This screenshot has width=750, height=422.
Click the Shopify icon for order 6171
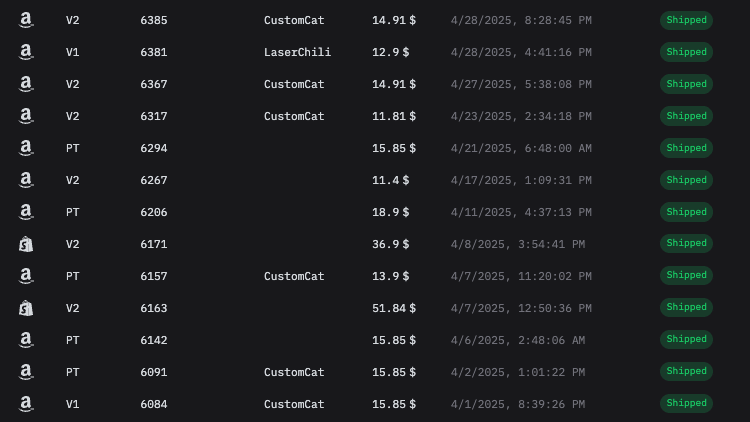click(x=26, y=244)
